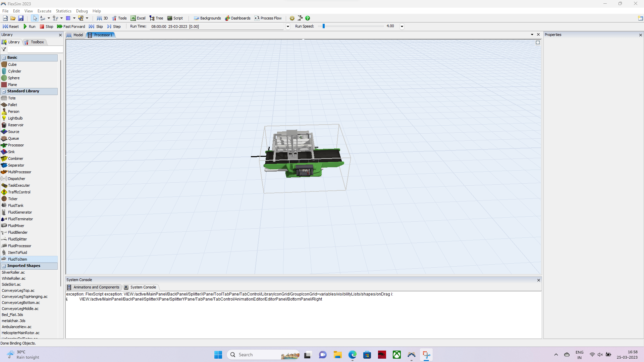
Task: Select the FluidTank object in the library
Action: [x=15, y=205]
